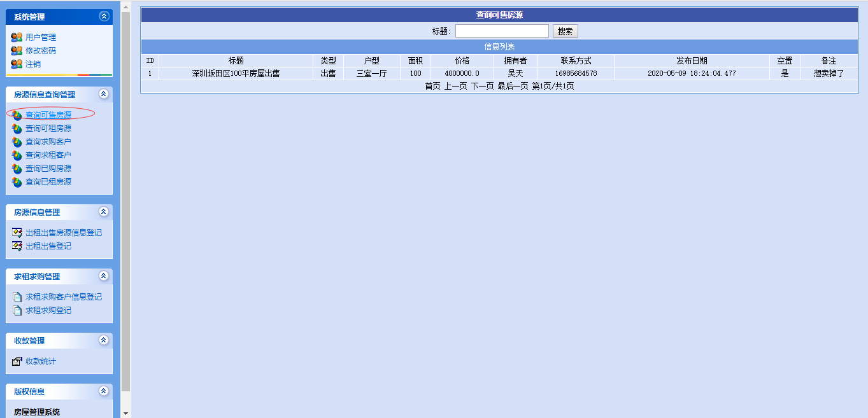Click the icon beside 求租求购登记

point(17,310)
